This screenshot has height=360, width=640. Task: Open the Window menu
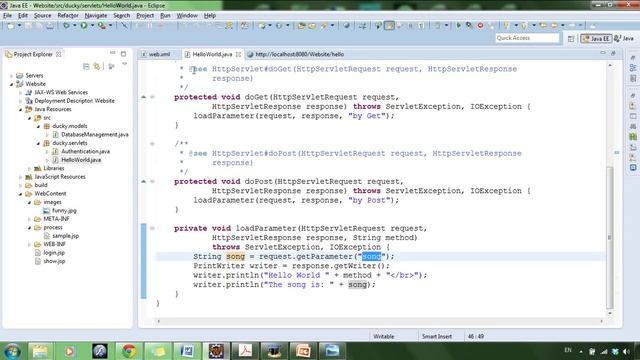187,16
